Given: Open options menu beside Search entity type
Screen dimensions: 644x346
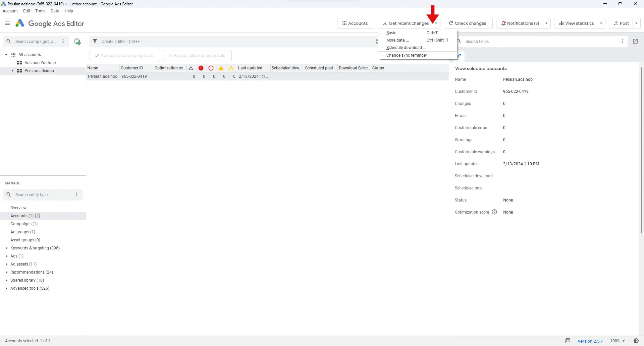Looking at the screenshot, I should [x=77, y=195].
